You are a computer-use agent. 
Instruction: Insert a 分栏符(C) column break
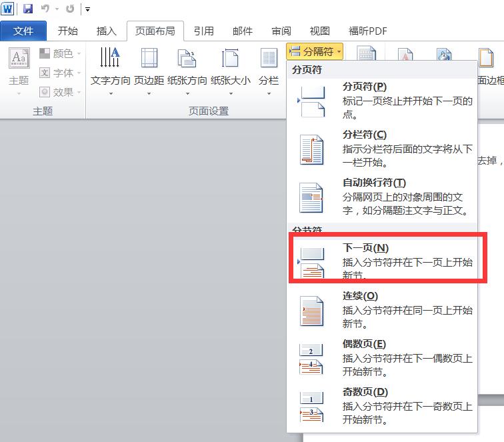click(382, 149)
